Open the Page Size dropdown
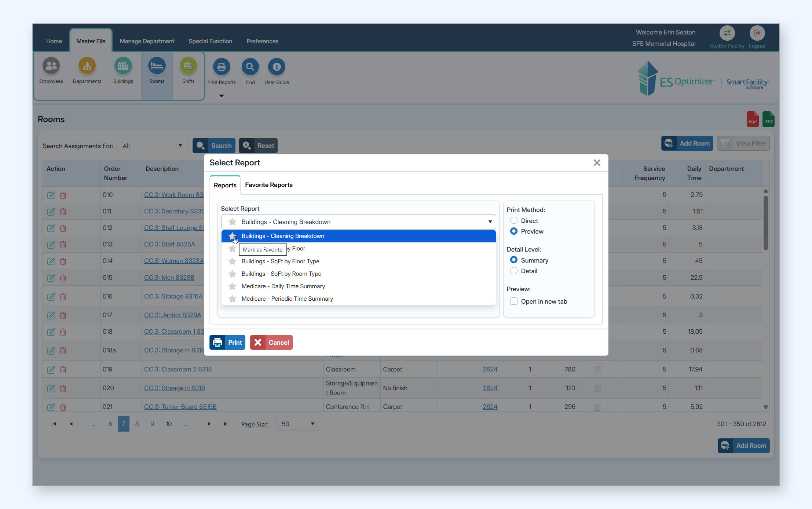This screenshot has height=509, width=812. coord(298,424)
